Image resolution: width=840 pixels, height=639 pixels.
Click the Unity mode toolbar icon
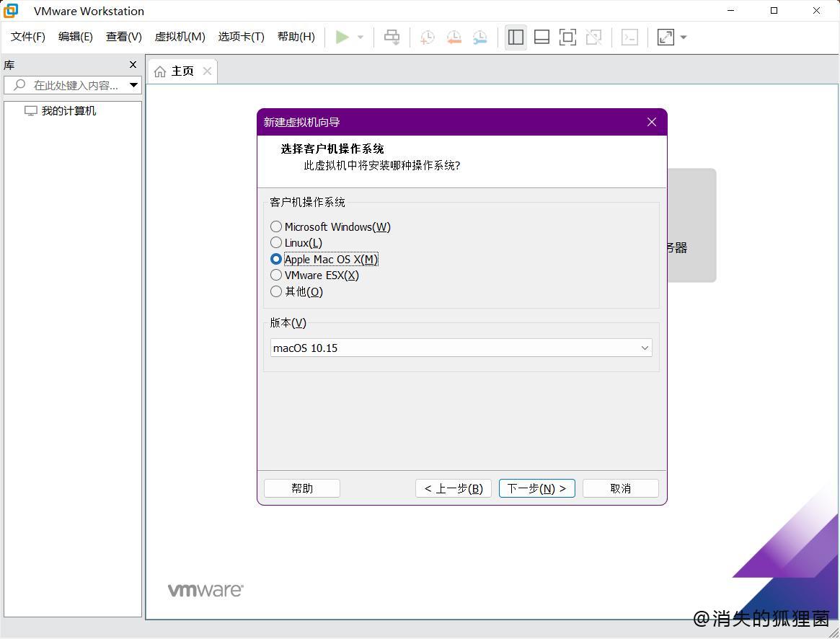pos(593,37)
